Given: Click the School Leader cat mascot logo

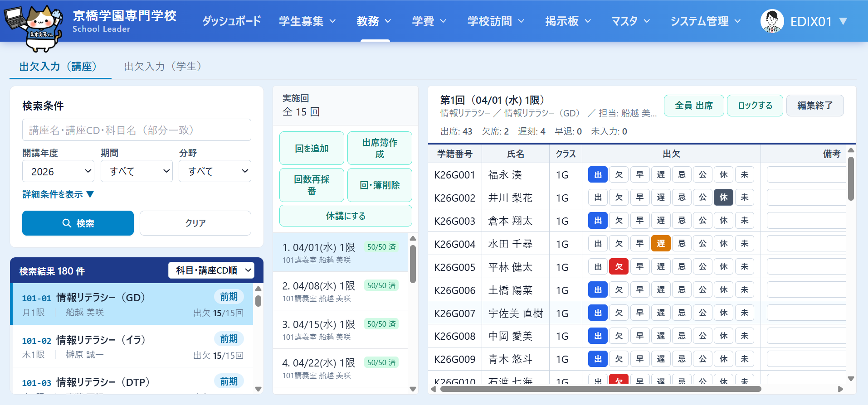Looking at the screenshot, I should pyautogui.click(x=34, y=28).
